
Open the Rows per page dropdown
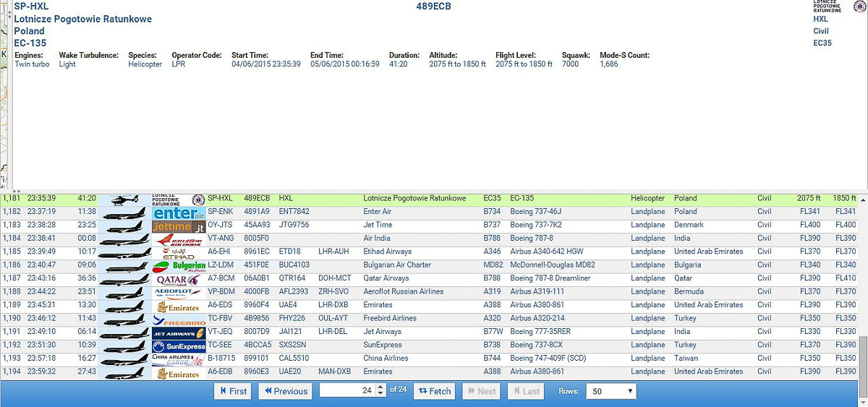[610, 391]
